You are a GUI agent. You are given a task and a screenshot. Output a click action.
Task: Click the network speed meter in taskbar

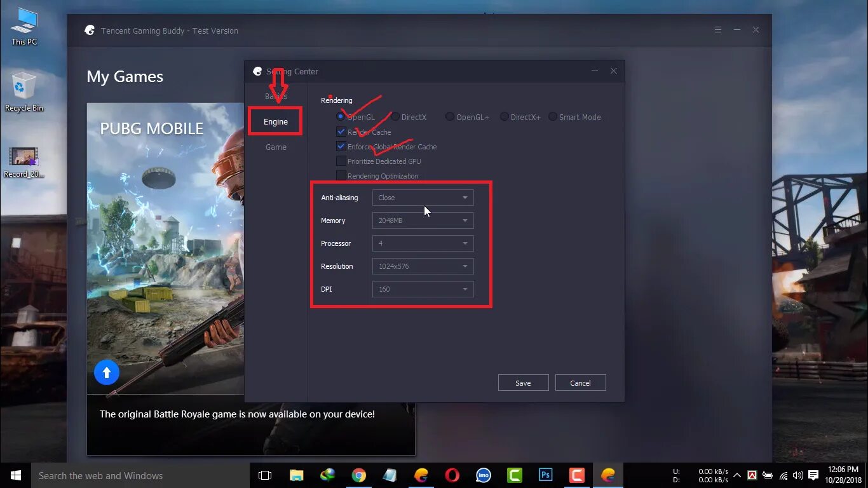pyautogui.click(x=701, y=475)
